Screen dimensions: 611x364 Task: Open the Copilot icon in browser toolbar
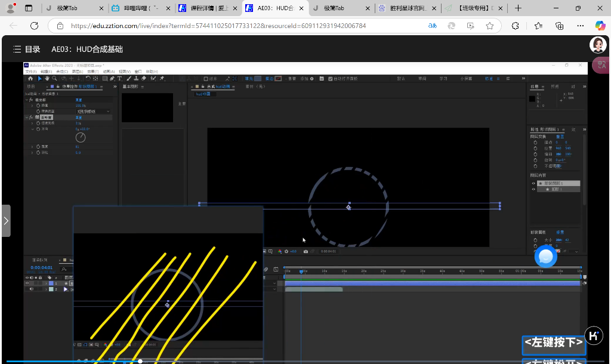tap(600, 26)
